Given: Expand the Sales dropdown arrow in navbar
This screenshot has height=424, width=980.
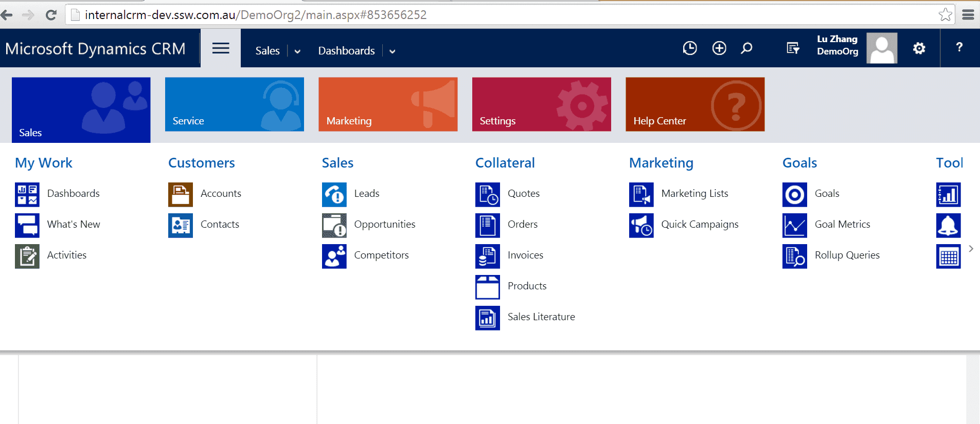Looking at the screenshot, I should [297, 51].
